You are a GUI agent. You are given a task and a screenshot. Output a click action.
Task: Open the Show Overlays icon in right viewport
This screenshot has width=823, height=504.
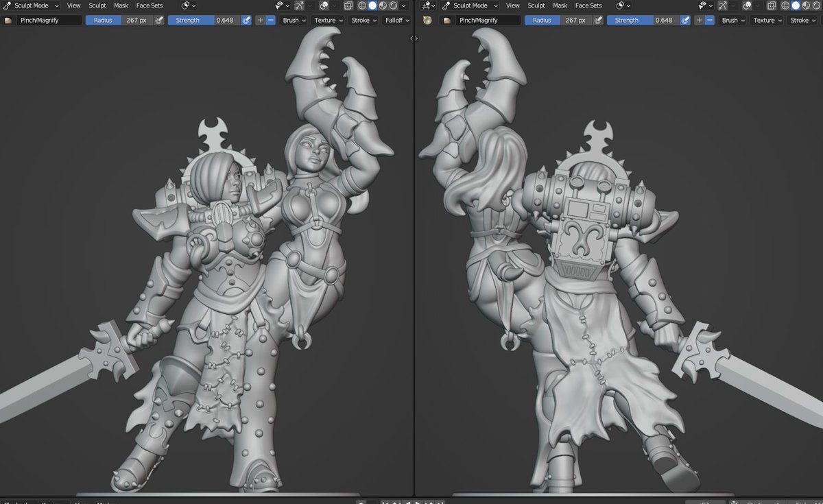(x=746, y=5)
